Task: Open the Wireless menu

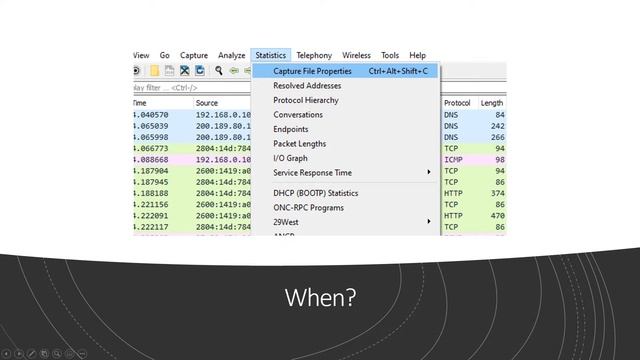Action: point(356,55)
